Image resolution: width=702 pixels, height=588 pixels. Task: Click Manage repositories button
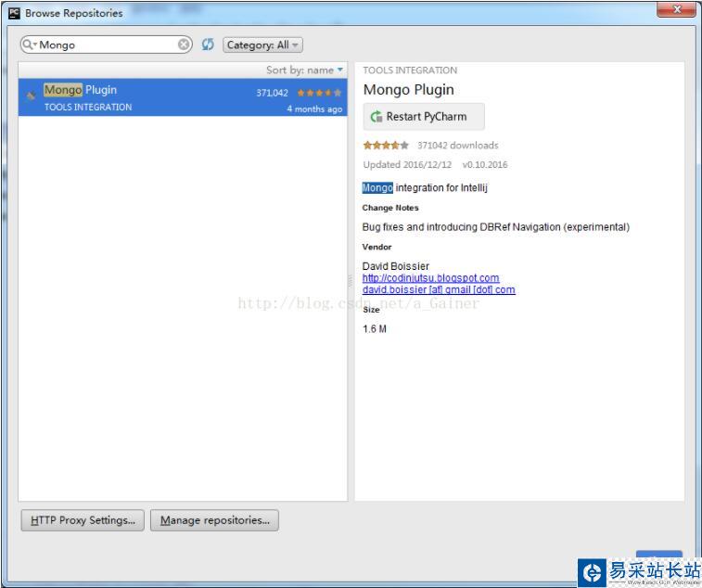(214, 520)
